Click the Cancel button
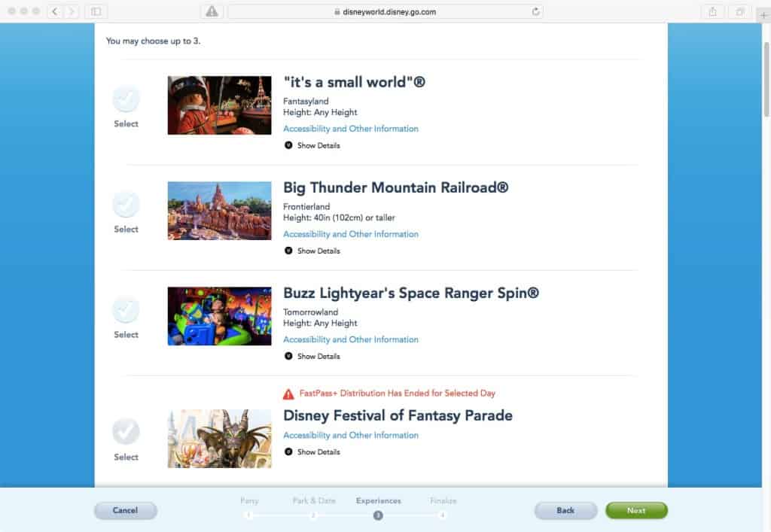 (x=126, y=510)
